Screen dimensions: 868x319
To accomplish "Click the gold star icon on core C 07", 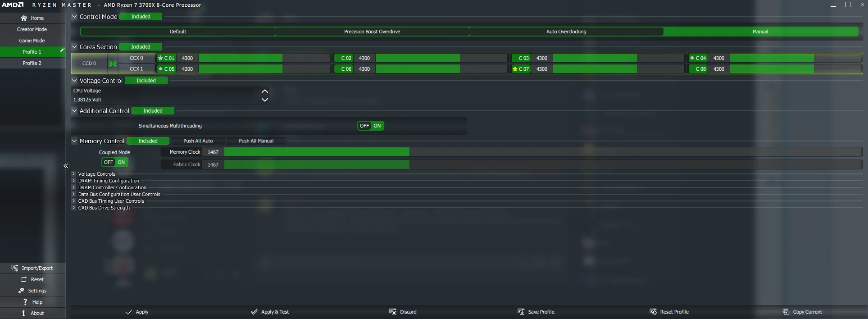I will click(x=515, y=69).
